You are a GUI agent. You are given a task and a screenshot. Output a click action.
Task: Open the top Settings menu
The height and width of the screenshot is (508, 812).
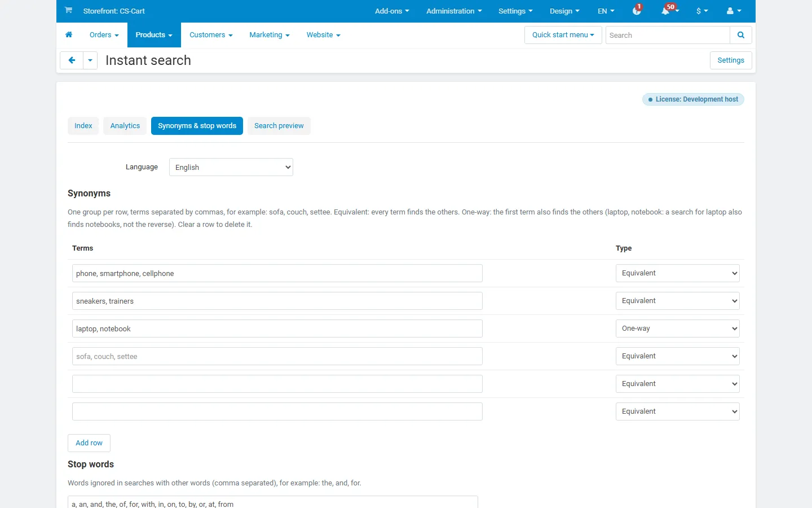coord(515,11)
